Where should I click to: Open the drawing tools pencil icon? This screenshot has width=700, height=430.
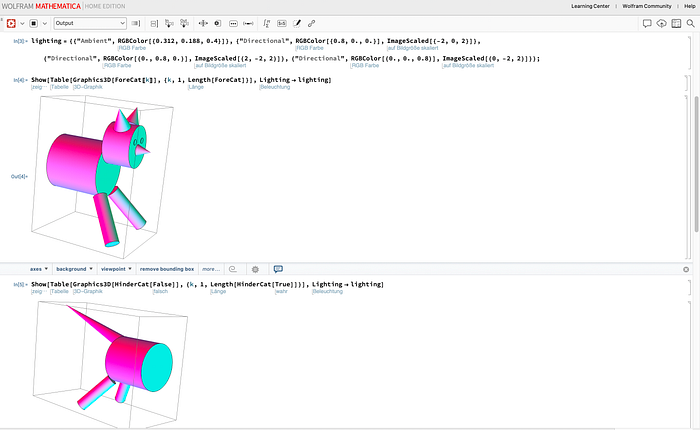tap(297, 23)
